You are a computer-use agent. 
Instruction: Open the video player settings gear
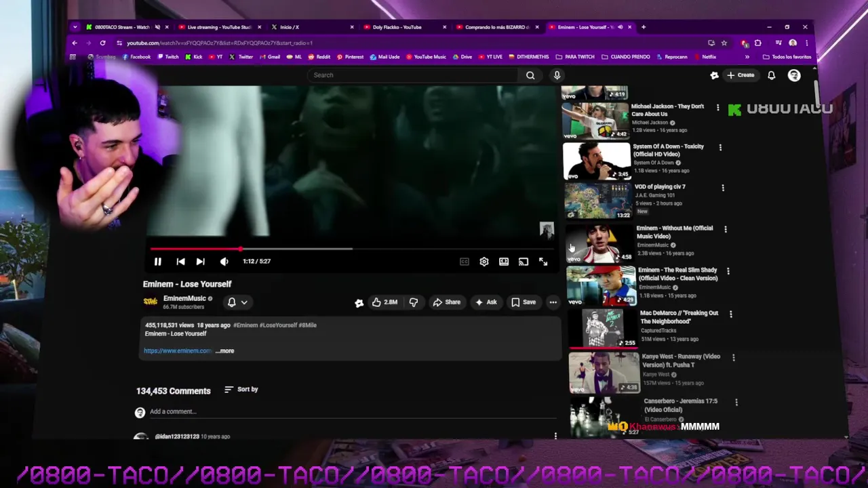pos(484,262)
